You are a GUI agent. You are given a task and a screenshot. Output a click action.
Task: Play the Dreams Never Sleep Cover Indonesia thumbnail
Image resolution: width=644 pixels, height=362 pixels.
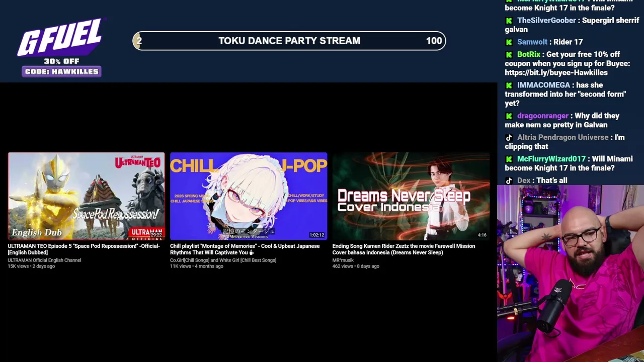click(411, 196)
